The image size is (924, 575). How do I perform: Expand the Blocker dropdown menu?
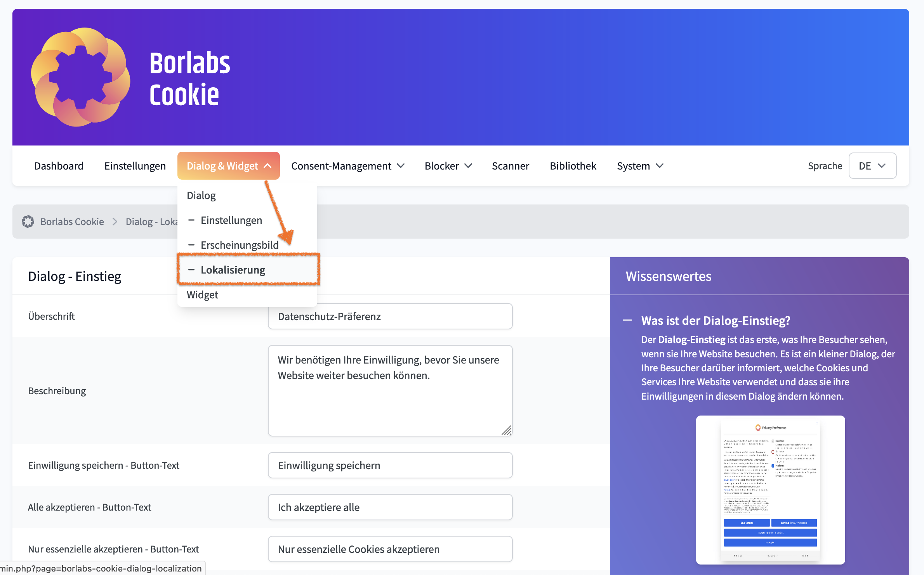click(448, 166)
